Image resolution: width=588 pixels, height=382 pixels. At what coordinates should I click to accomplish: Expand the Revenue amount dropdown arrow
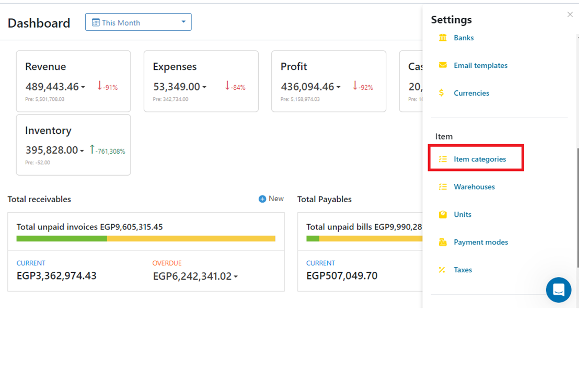pos(83,88)
